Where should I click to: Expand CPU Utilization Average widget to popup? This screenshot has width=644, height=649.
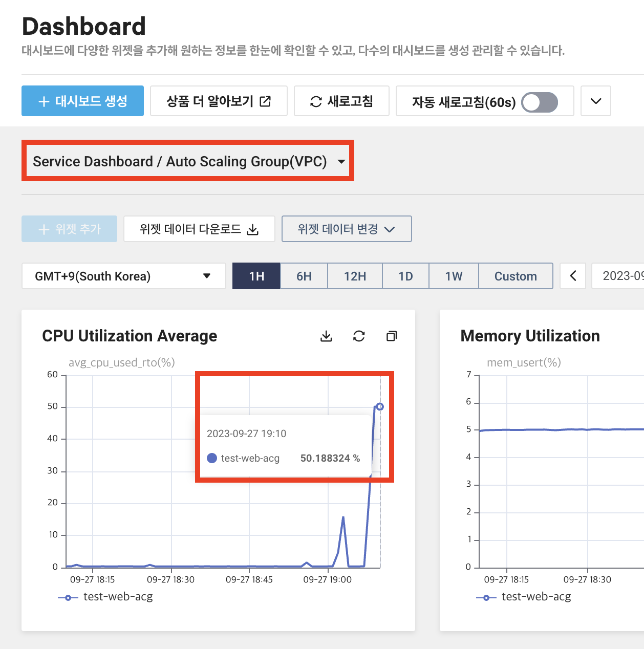(392, 336)
